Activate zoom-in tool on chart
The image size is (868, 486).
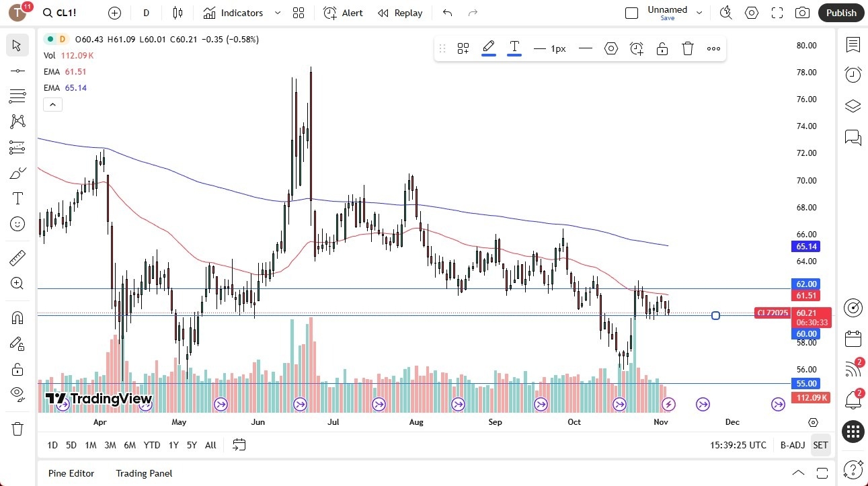pyautogui.click(x=17, y=283)
